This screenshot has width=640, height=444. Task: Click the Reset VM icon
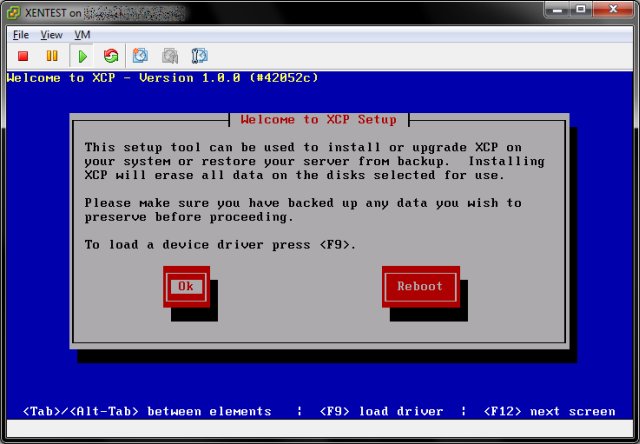point(110,56)
